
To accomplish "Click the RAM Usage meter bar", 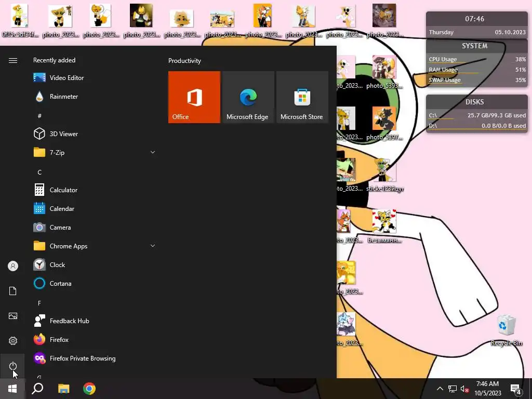I will 477,70.
